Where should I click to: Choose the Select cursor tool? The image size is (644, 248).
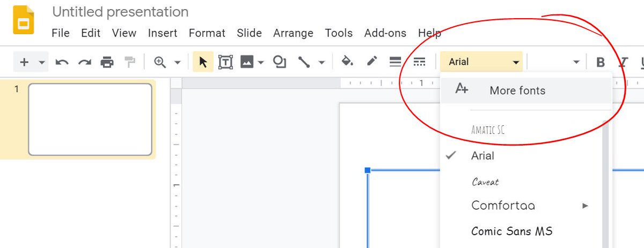(x=203, y=62)
